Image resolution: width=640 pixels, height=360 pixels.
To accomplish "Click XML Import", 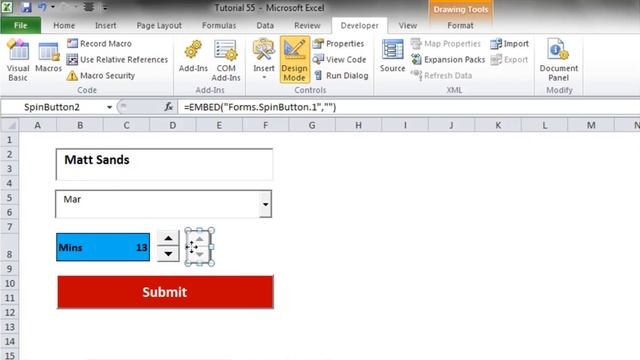I will pyautogui.click(x=509, y=43).
